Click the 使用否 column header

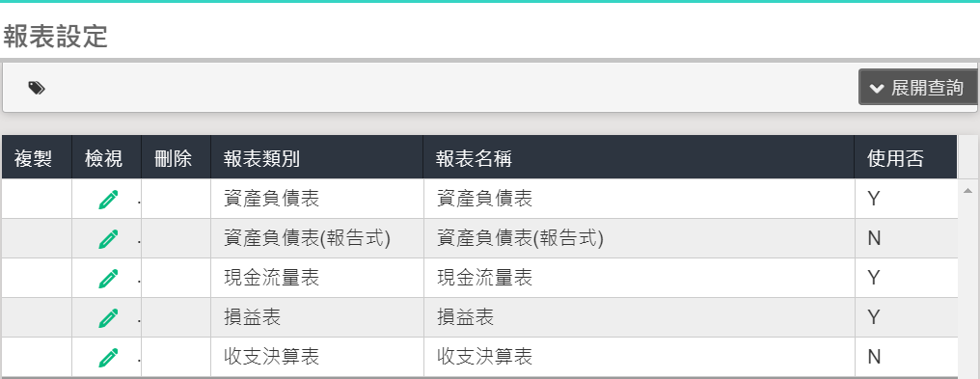[906, 157]
